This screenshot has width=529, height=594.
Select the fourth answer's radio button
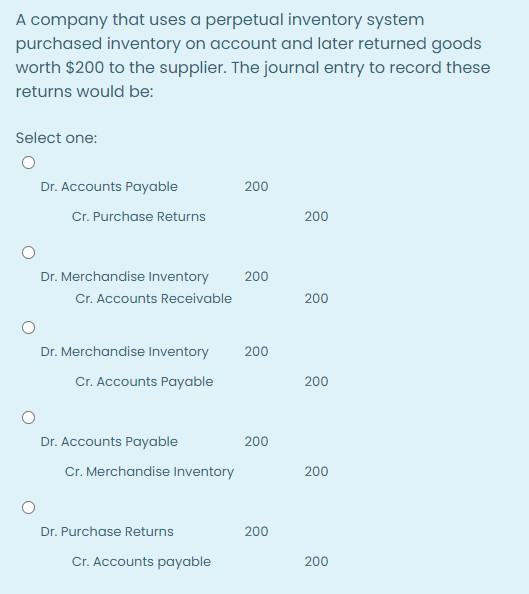click(28, 417)
